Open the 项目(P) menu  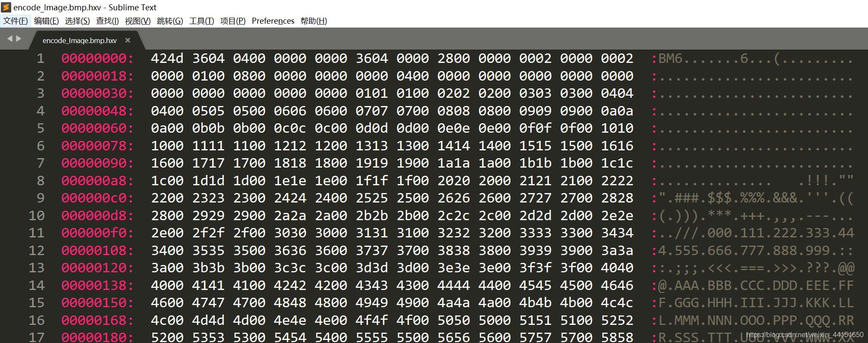(233, 21)
